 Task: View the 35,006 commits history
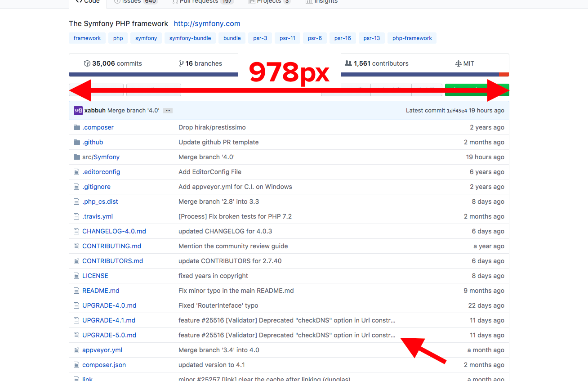pos(113,63)
